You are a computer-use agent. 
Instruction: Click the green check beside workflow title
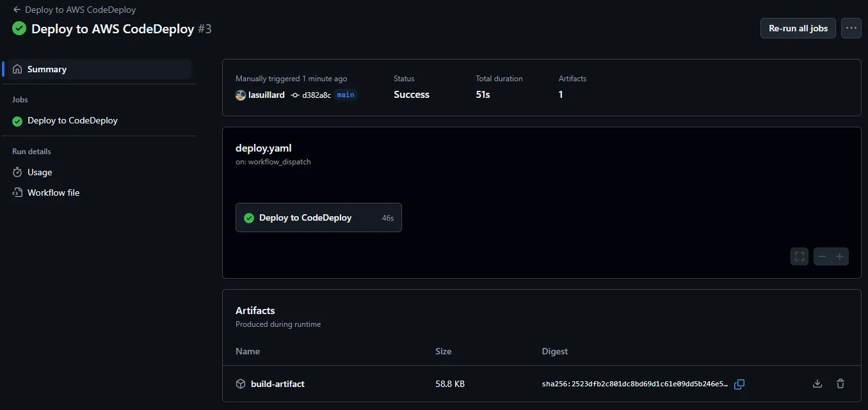[19, 28]
